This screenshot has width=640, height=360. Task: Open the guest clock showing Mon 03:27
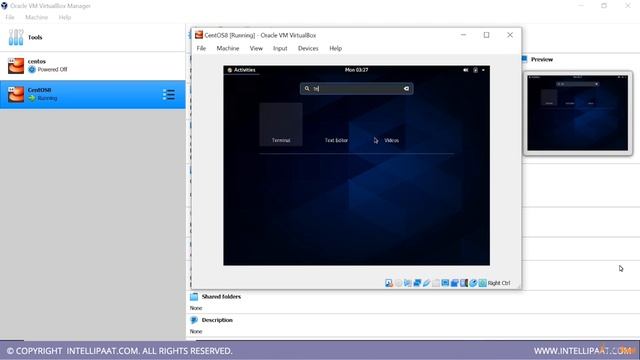356,70
